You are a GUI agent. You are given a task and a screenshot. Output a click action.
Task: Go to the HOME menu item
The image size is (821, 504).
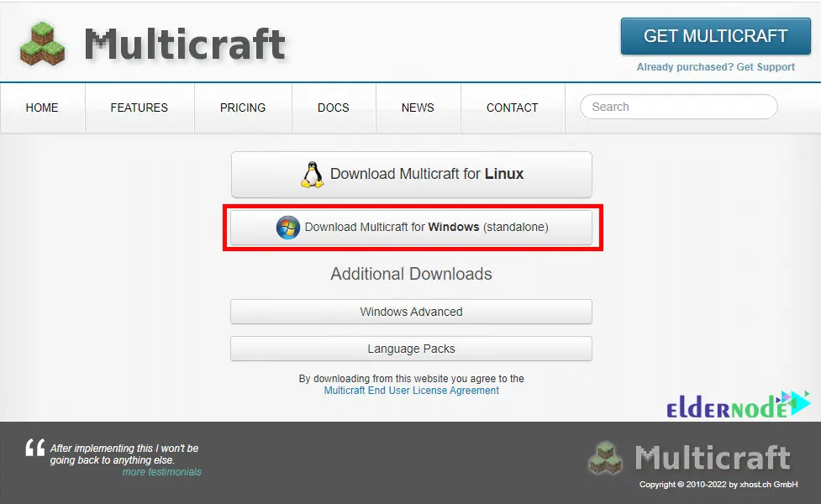42,108
